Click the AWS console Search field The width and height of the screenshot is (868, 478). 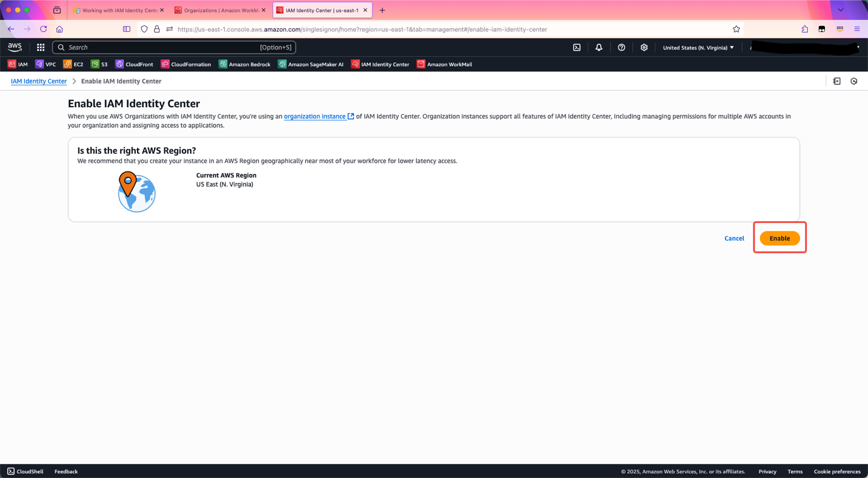[x=174, y=47]
